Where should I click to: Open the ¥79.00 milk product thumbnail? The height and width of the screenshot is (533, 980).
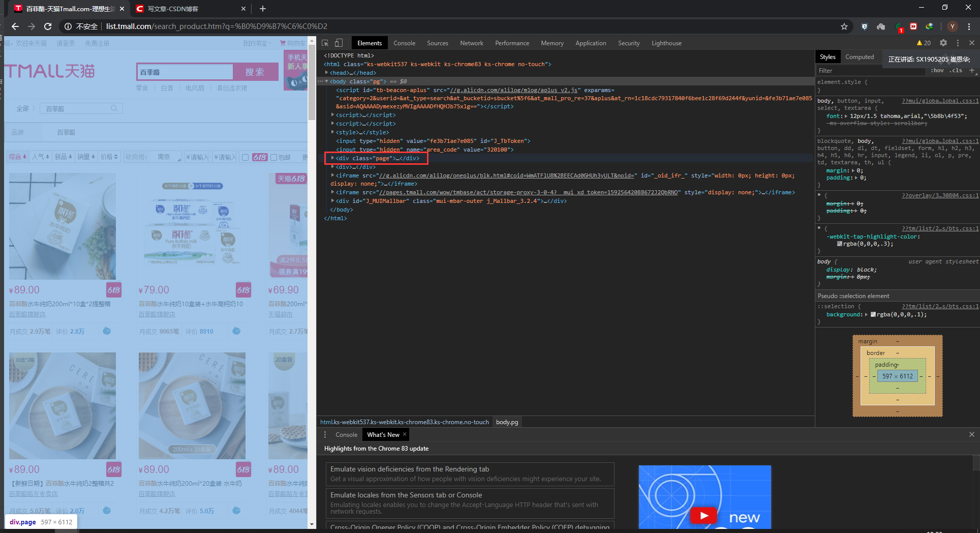tap(192, 226)
